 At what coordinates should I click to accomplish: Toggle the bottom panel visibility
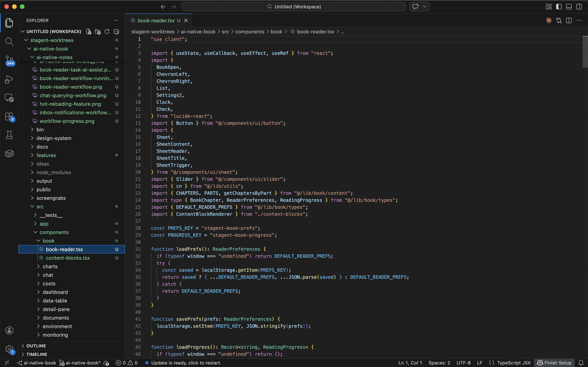coord(569,7)
